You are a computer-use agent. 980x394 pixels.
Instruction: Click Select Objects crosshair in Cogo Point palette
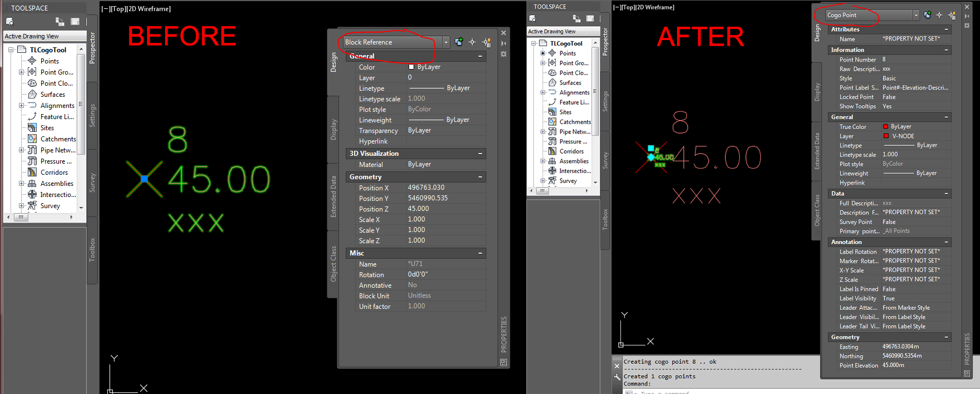[939, 15]
